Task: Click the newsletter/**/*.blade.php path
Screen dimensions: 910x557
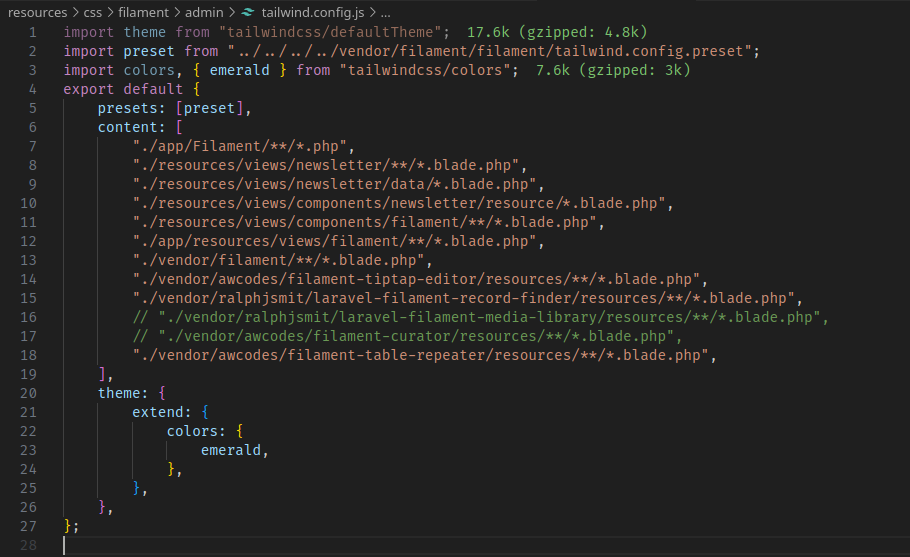Action: tap(326, 165)
